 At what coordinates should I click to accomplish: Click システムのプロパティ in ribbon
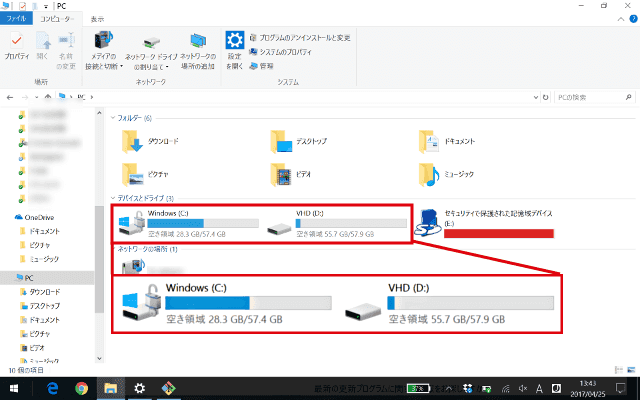coord(288,51)
